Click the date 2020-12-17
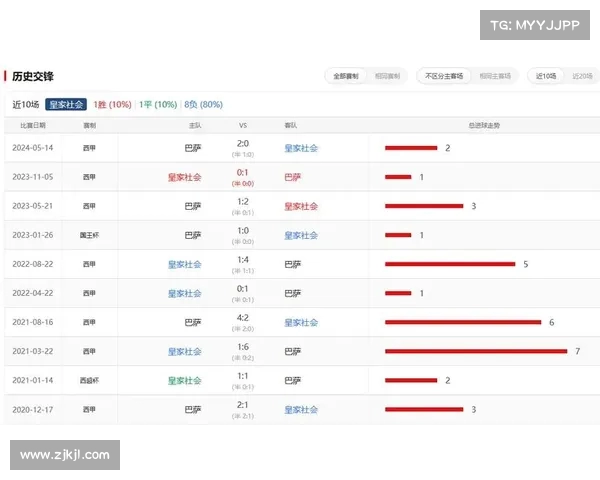The width and height of the screenshot is (600, 480). (x=33, y=410)
